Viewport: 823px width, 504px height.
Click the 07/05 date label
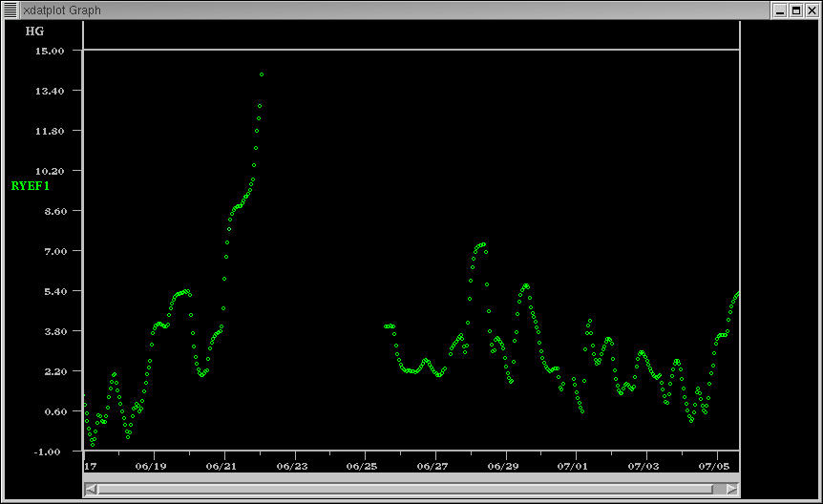714,466
